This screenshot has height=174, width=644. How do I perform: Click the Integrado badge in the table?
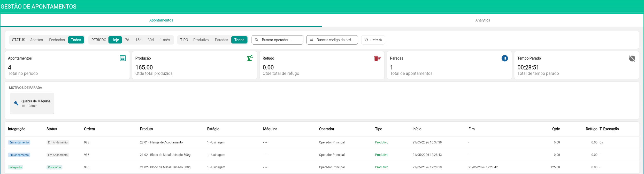coord(16,167)
